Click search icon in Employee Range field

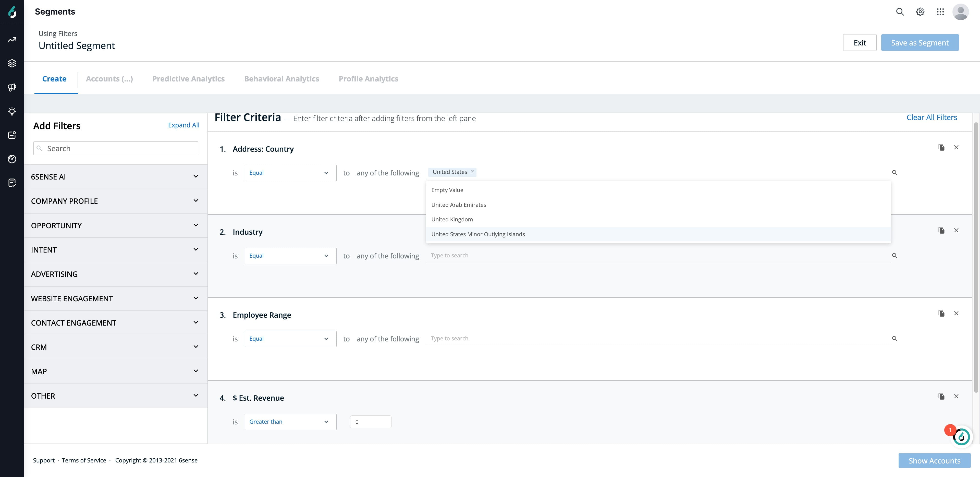click(895, 339)
